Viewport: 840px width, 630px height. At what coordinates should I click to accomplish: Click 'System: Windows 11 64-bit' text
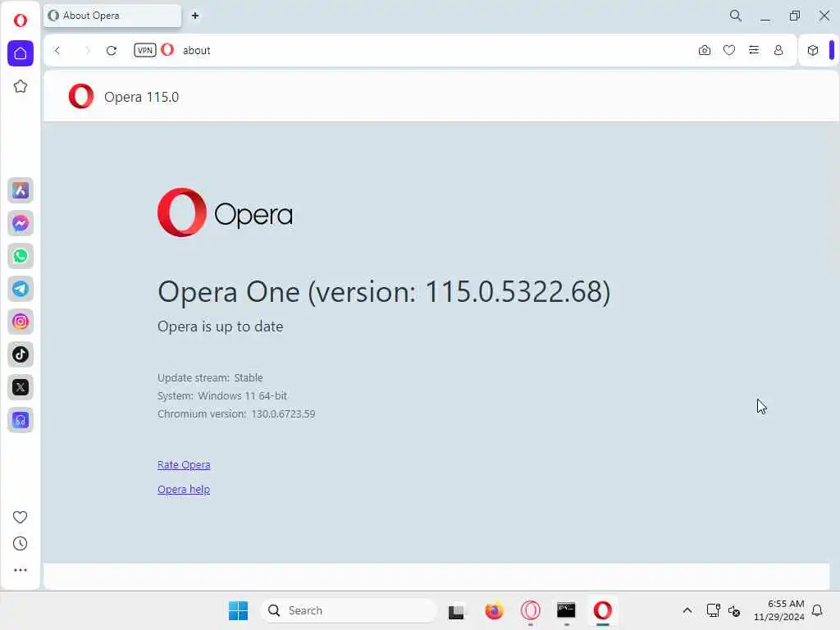coord(222,396)
